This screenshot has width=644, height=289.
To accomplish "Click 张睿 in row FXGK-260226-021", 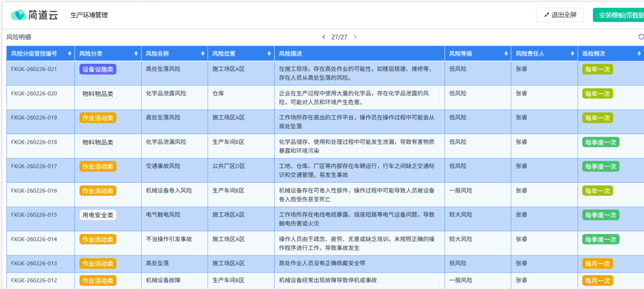I will pos(521,69).
